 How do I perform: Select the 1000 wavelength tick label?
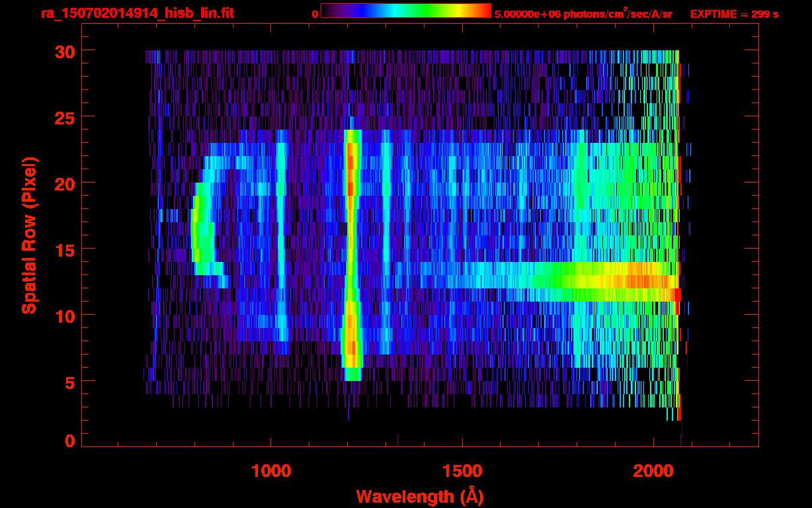tap(271, 471)
